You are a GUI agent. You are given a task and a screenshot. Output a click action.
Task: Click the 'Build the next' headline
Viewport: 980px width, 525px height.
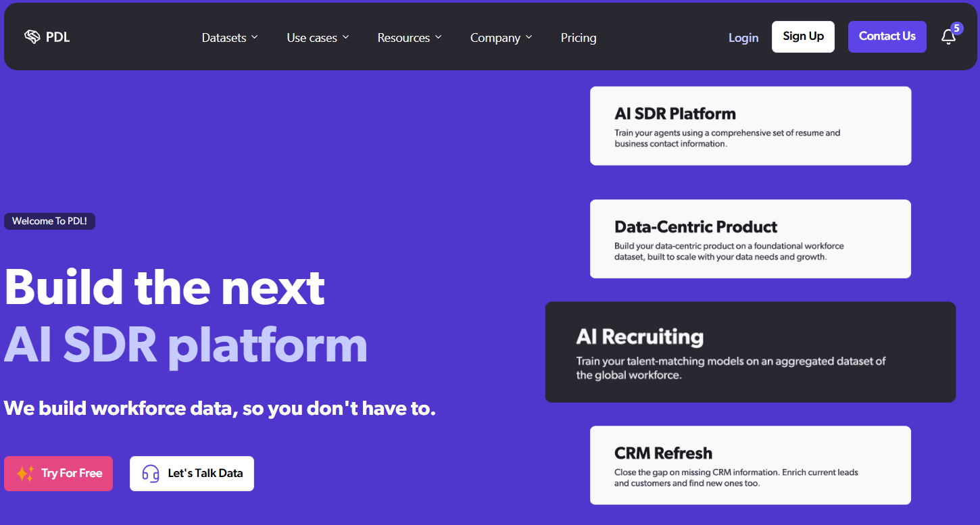164,287
